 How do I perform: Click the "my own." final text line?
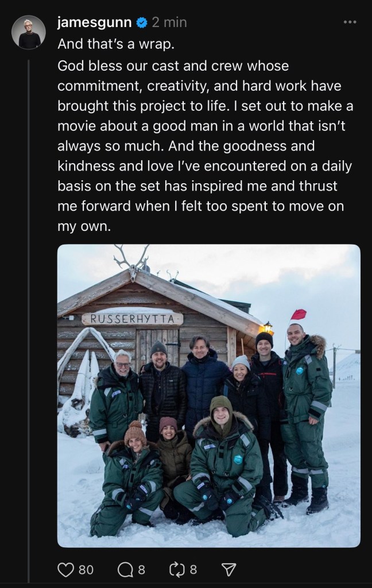click(83, 226)
